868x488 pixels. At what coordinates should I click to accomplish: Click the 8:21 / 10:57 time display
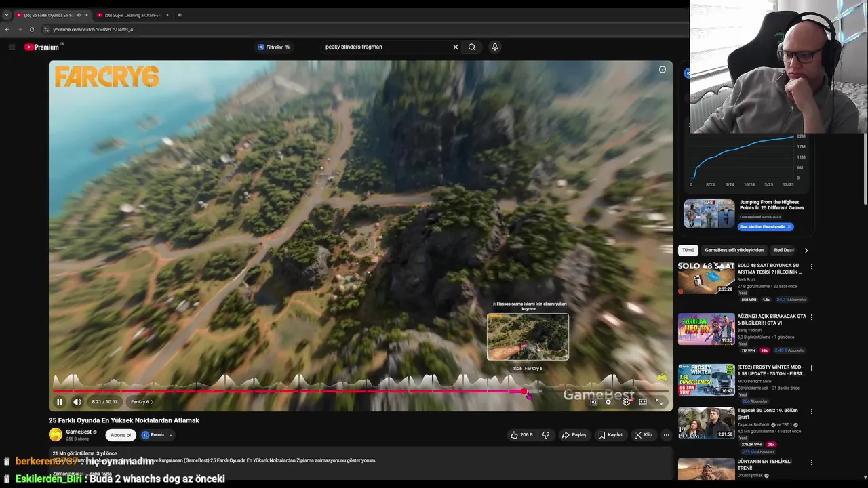tap(105, 402)
